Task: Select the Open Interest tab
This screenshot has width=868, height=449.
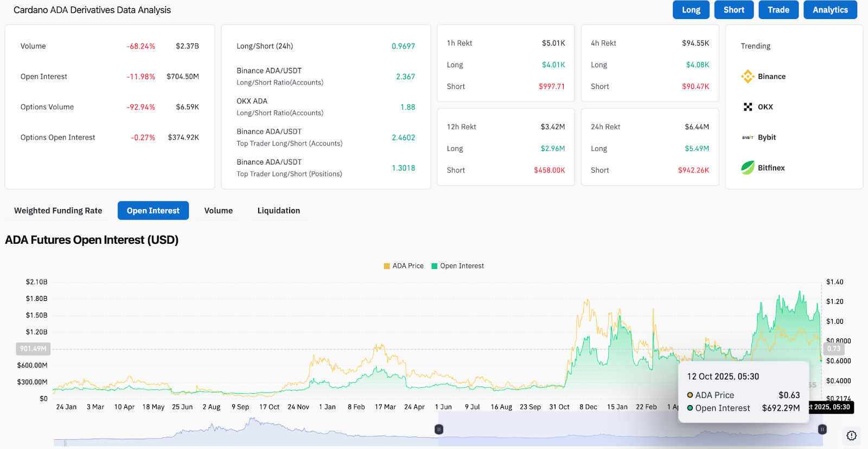Action: (x=153, y=211)
